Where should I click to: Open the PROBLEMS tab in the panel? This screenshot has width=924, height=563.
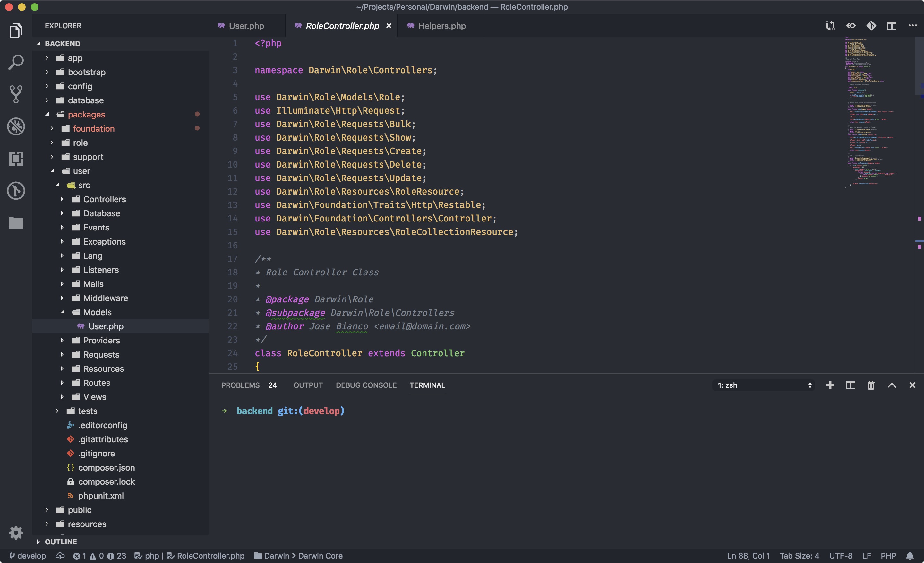pos(240,385)
